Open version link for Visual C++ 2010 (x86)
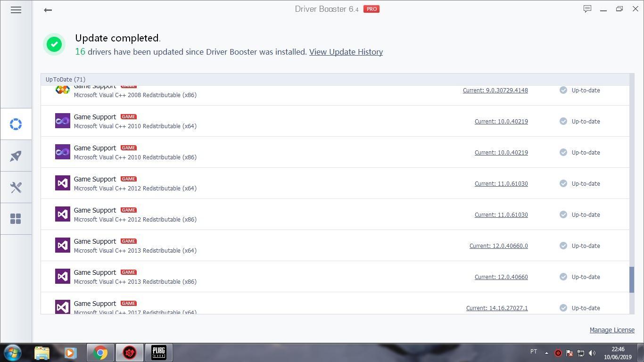Image resolution: width=644 pixels, height=362 pixels. [501, 152]
